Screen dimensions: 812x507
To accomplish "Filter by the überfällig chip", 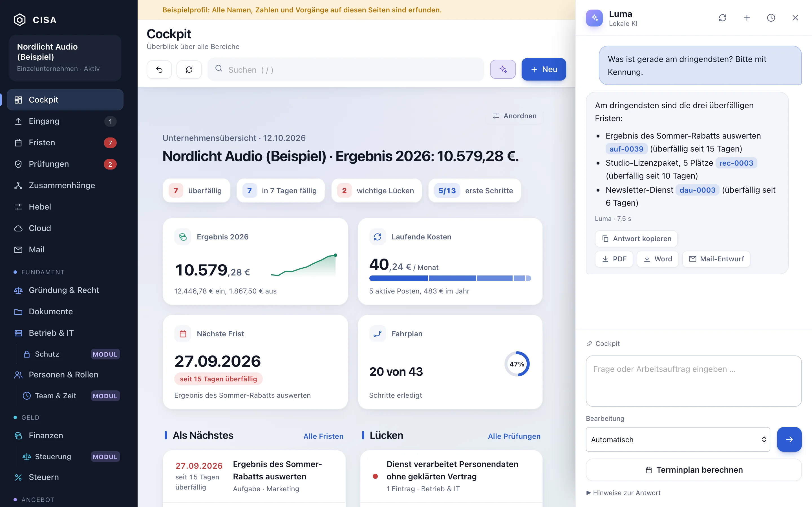I will coord(196,190).
